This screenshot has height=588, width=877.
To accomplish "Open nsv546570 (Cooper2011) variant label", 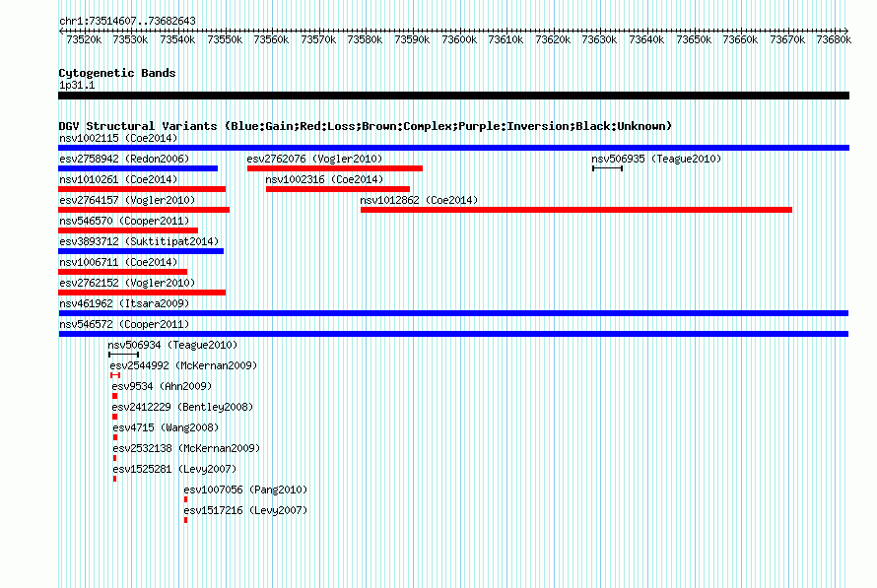I will (124, 221).
